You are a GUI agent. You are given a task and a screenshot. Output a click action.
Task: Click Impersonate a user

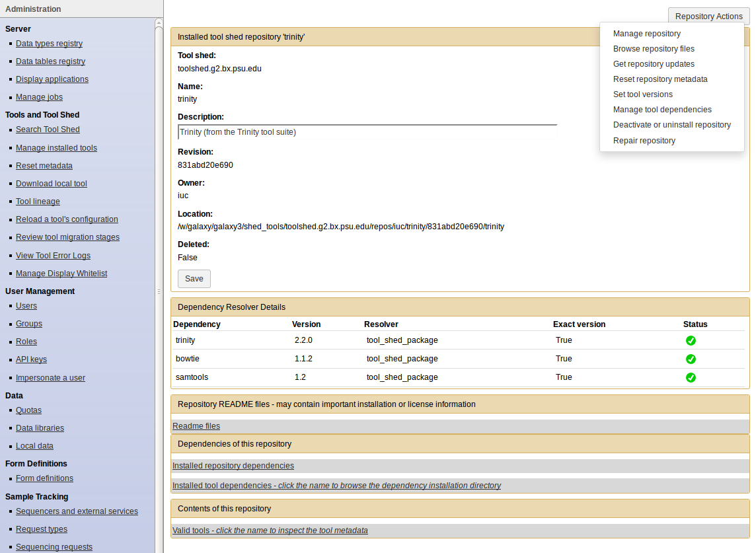(x=50, y=378)
